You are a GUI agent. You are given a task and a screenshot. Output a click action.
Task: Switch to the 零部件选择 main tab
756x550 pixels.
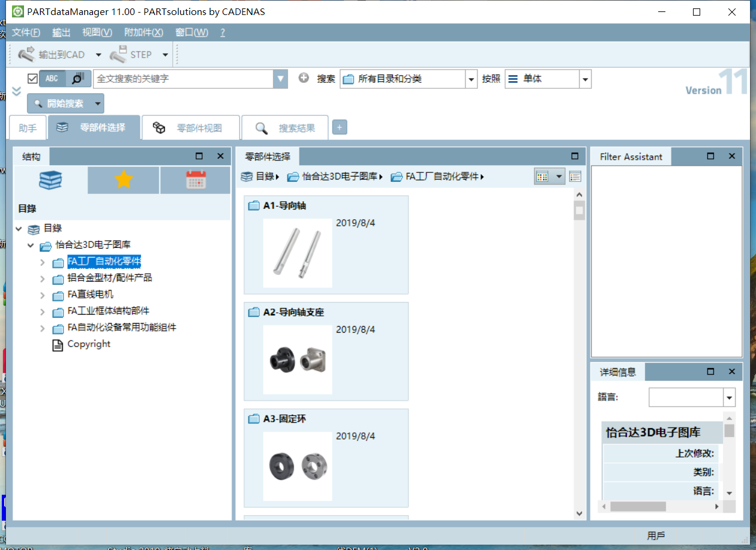point(94,127)
